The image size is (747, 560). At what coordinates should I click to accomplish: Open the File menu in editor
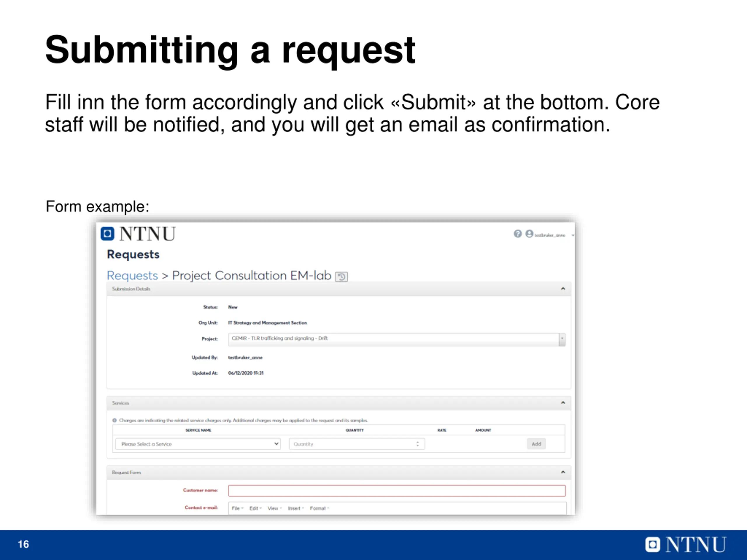[x=238, y=508]
